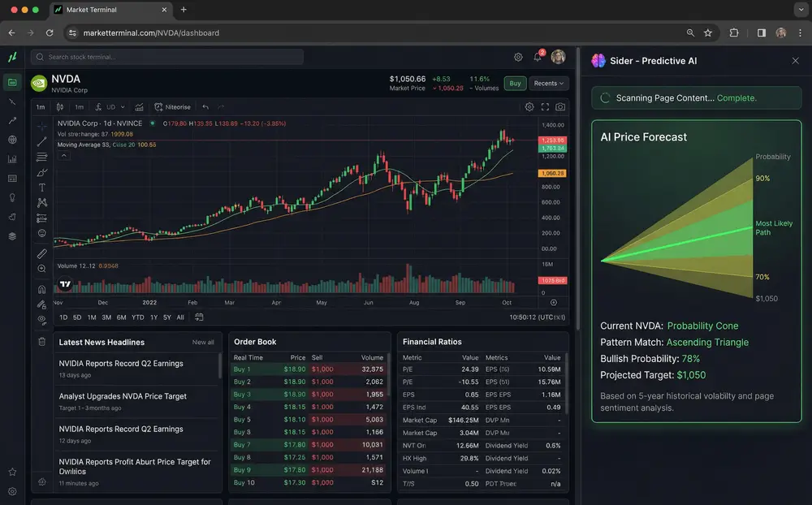Screen dimensions: 812x505
Task: Select the pattern nodes tool
Action: pos(42,202)
